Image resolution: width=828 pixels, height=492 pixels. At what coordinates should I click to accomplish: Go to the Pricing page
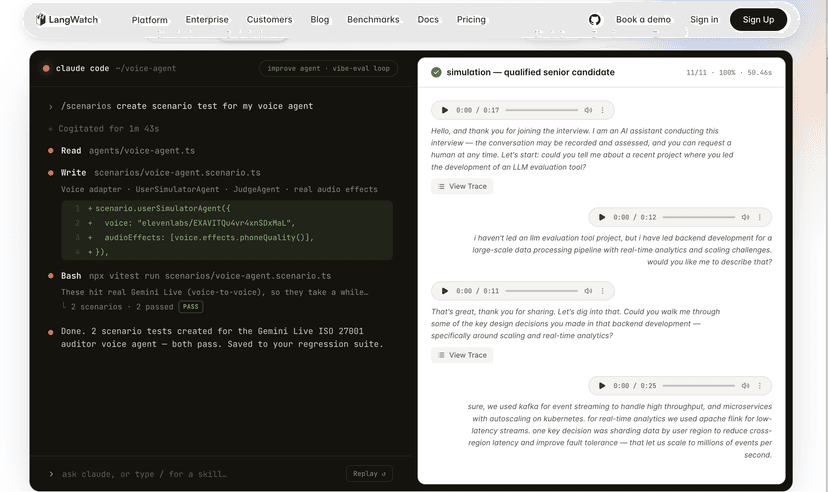point(471,20)
